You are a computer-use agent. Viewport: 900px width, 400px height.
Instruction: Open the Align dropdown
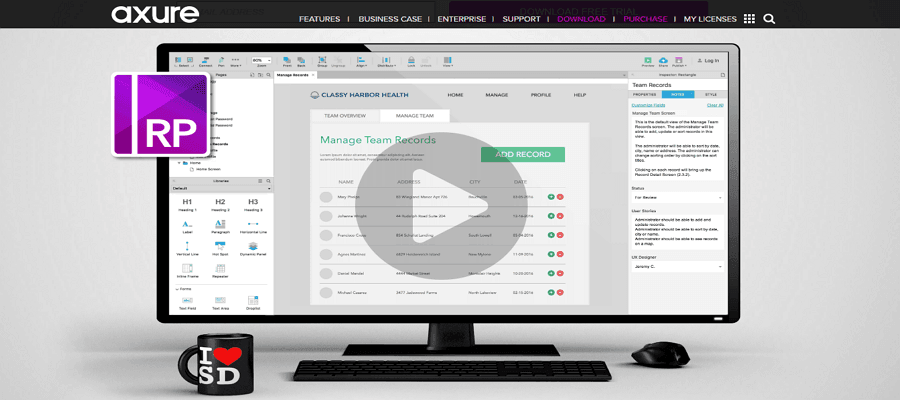click(361, 61)
